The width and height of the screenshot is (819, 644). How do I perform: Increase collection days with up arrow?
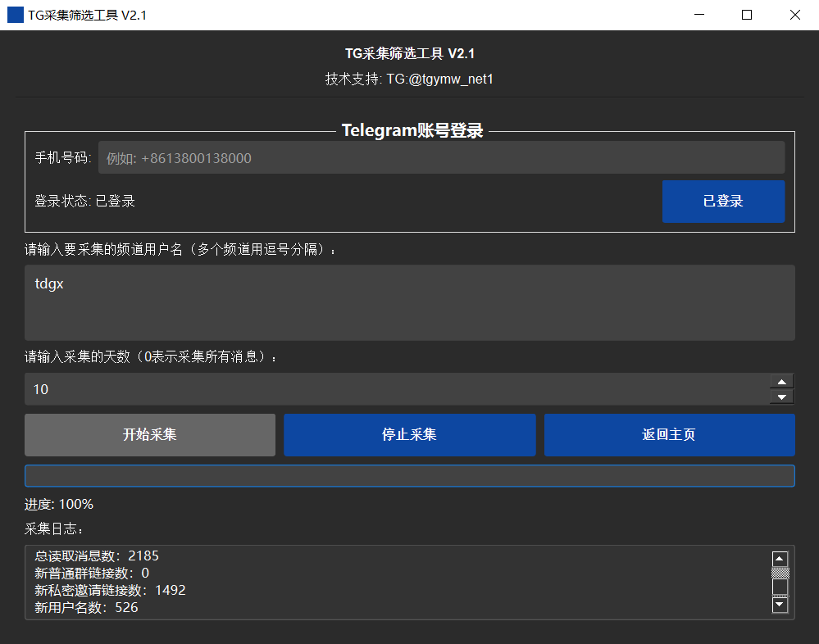tap(782, 382)
